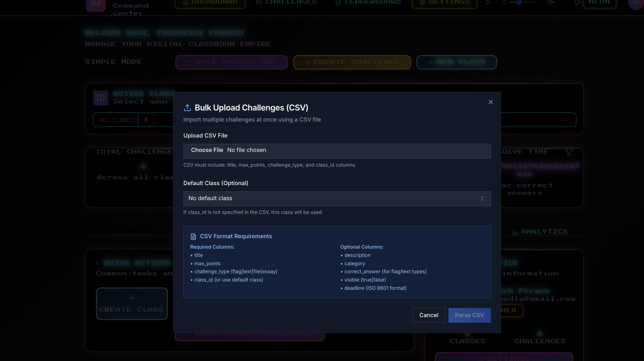Viewport: 644px width, 361px height.
Task: Click the book icon beside Active Class
Action: tap(100, 98)
